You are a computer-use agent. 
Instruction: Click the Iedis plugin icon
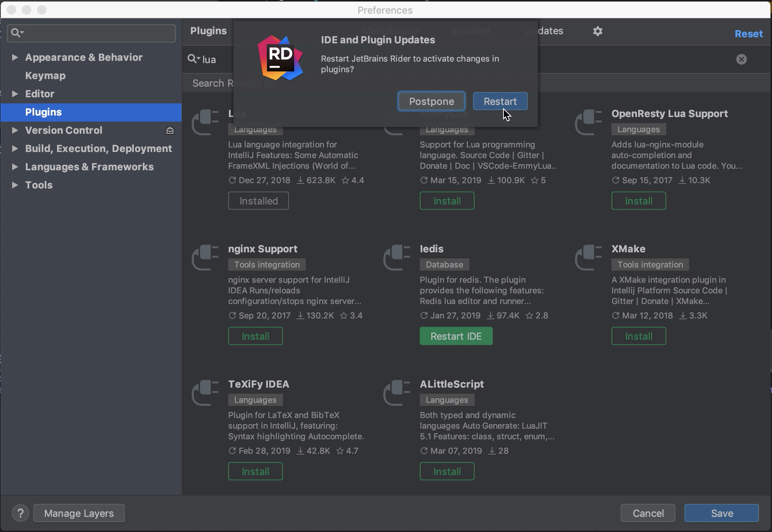pos(397,257)
